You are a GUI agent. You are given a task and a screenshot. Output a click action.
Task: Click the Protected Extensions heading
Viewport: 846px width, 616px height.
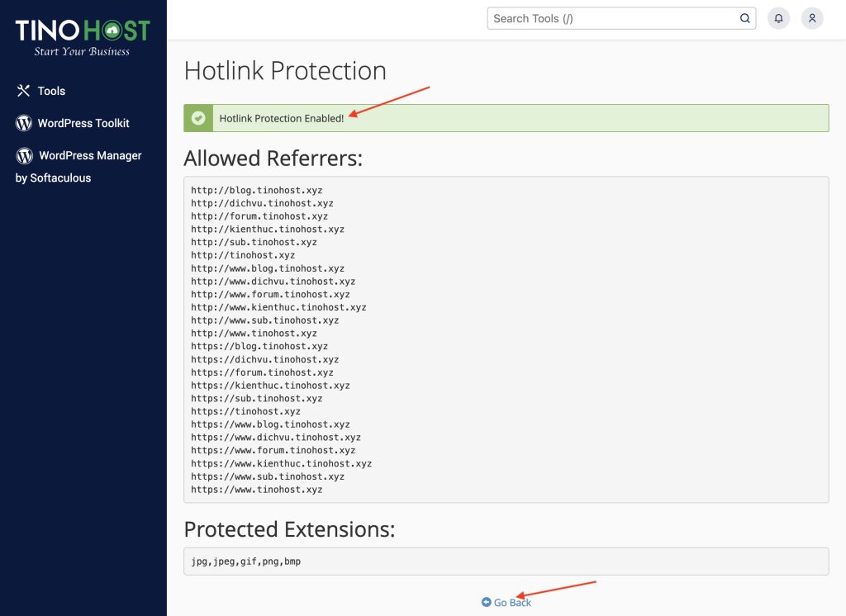[x=289, y=529]
